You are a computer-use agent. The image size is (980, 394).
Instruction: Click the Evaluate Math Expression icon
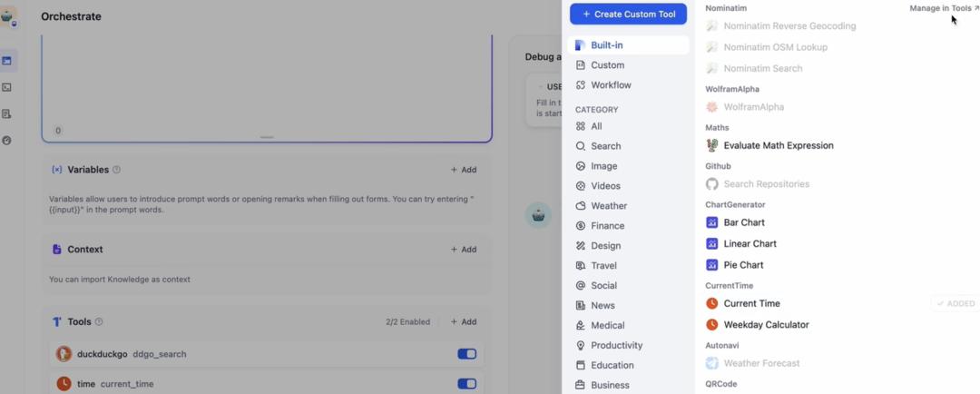712,146
